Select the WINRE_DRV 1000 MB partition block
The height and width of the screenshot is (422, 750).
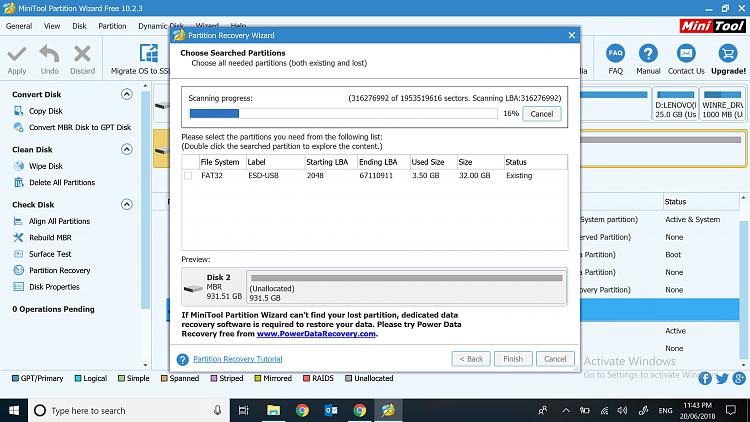point(723,104)
